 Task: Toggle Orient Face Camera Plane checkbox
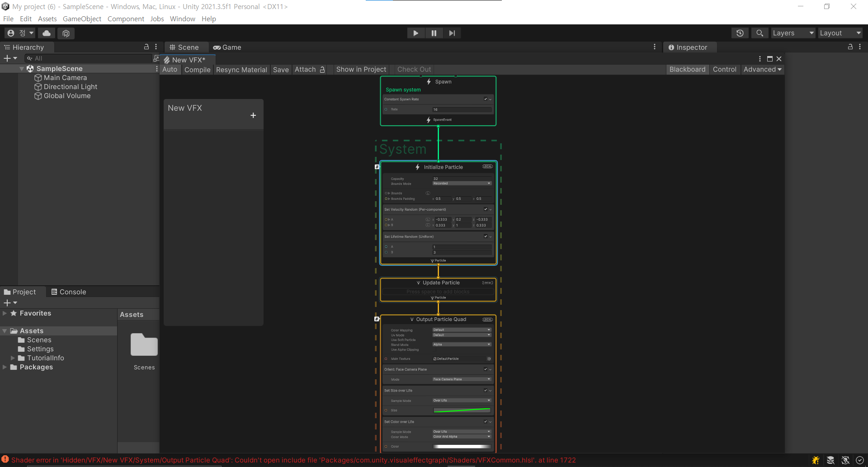tap(486, 369)
